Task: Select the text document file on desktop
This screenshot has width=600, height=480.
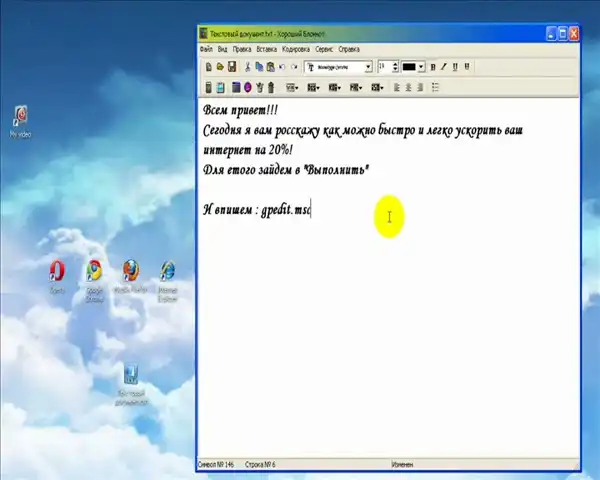Action: tap(131, 385)
